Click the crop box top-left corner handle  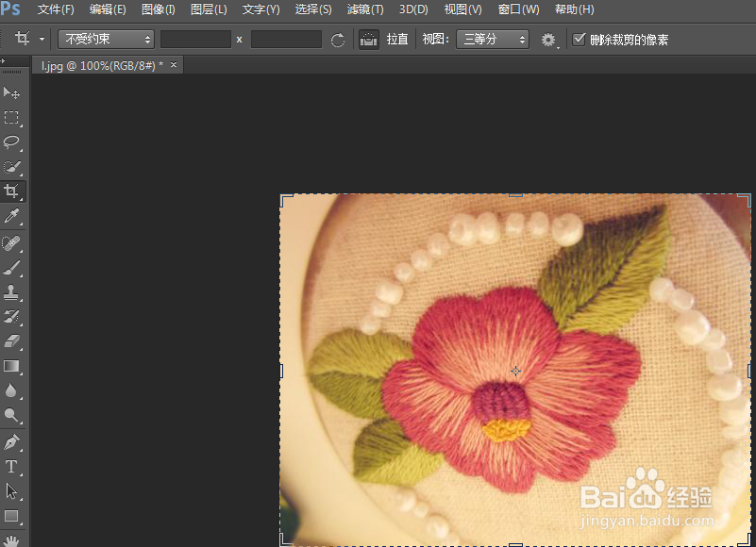point(286,200)
